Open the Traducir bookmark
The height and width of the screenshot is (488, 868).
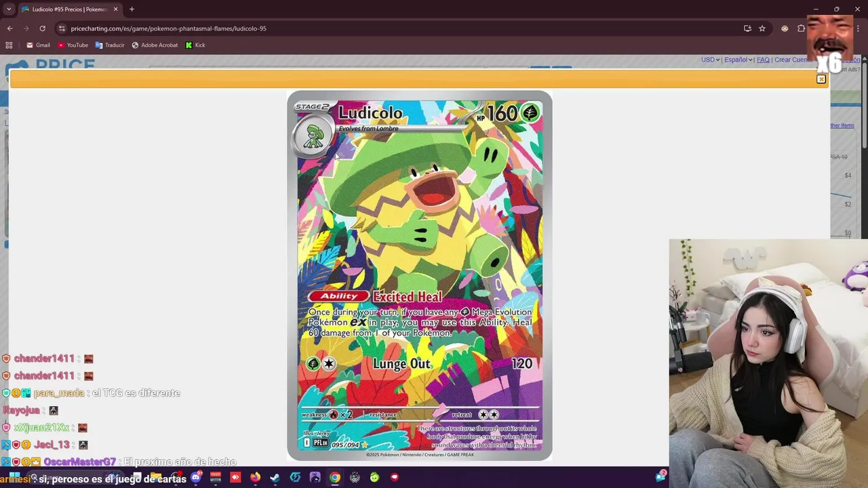point(109,45)
